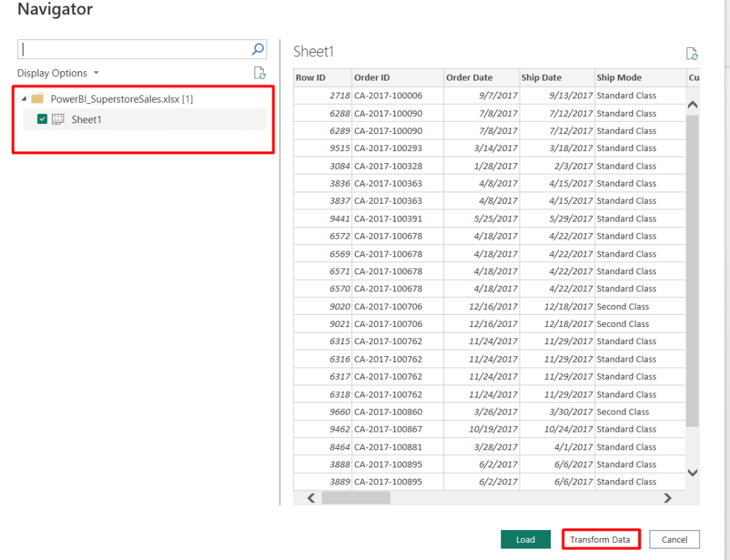Click the Ship Date column header
This screenshot has height=560, width=730.
click(x=557, y=78)
